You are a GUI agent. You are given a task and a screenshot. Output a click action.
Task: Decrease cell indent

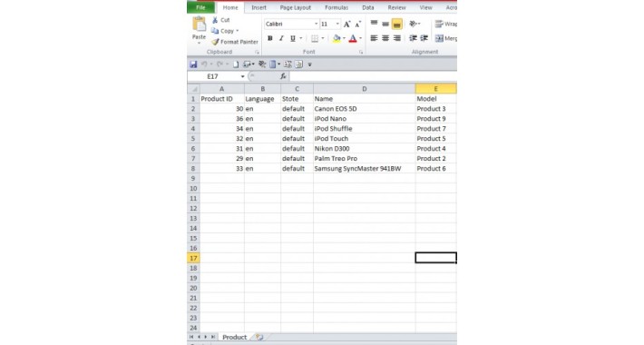pyautogui.click(x=413, y=38)
